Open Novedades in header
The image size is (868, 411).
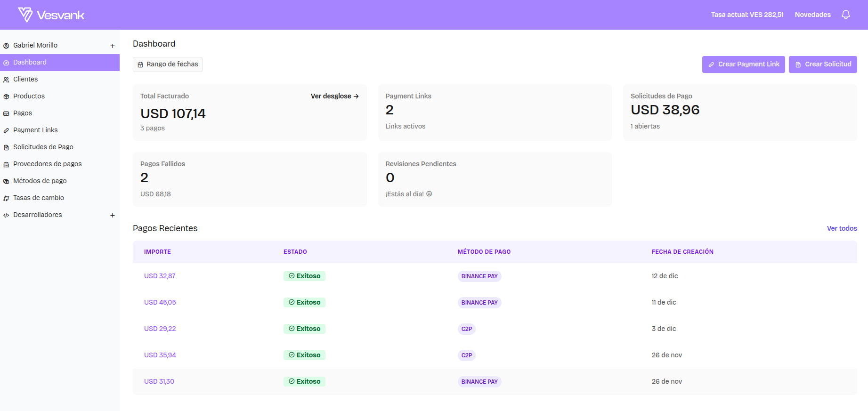click(x=812, y=15)
